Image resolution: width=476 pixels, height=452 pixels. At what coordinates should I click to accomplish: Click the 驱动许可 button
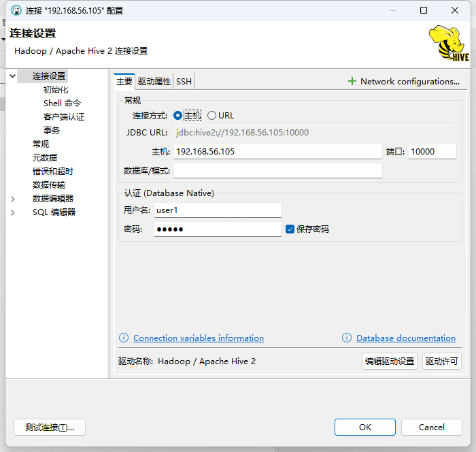pos(442,361)
